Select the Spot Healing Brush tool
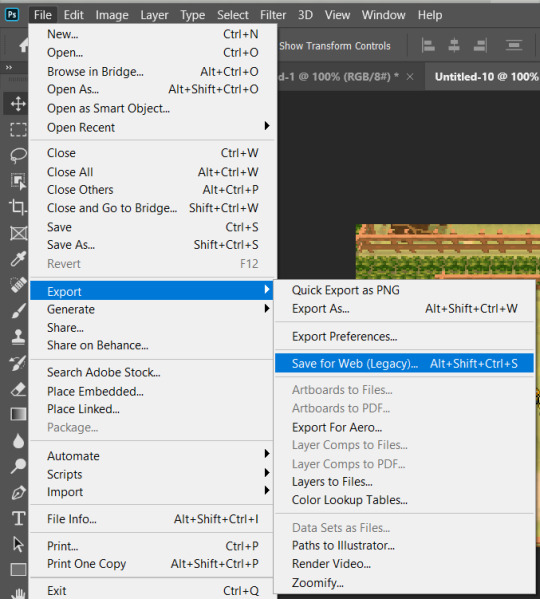Image resolution: width=540 pixels, height=599 pixels. pos(18,285)
